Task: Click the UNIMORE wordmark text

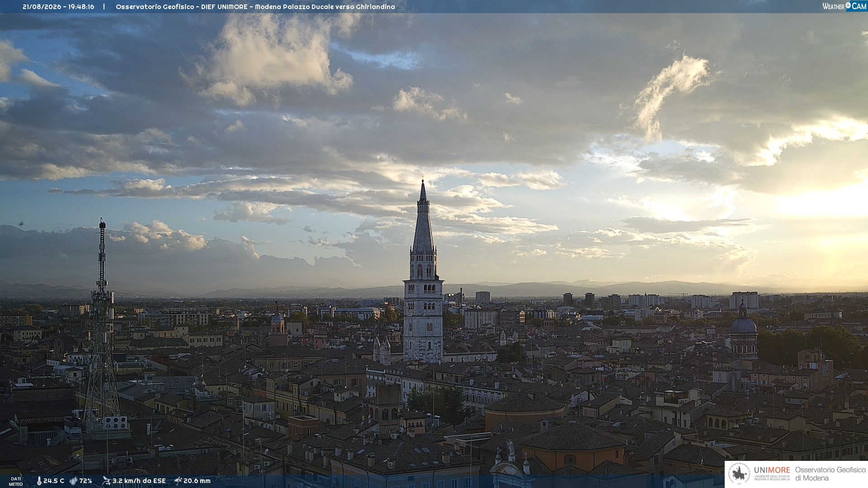Action: tap(772, 470)
